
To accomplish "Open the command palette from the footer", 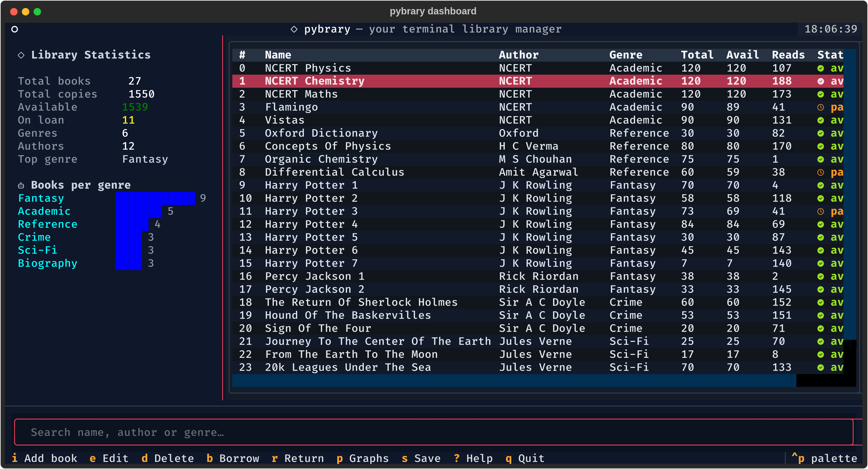I will tap(824, 459).
